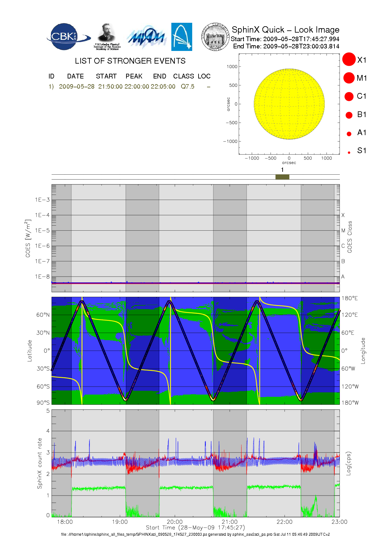Viewport: 392px width, 555px height.
Task: Click the Q7.5 class value
Action: pyautogui.click(x=187, y=87)
